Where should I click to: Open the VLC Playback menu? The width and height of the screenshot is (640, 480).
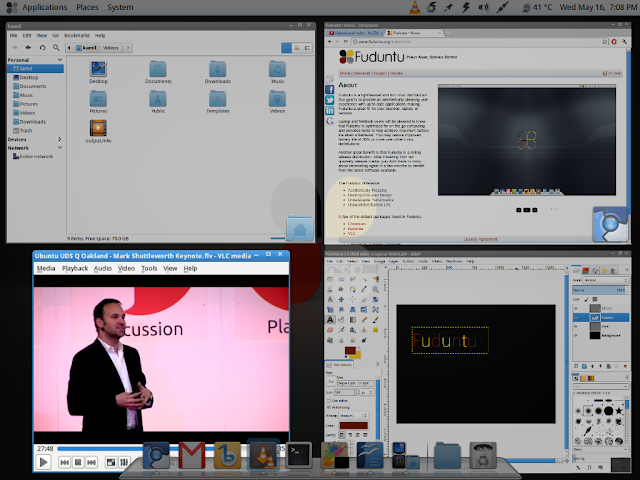point(75,269)
